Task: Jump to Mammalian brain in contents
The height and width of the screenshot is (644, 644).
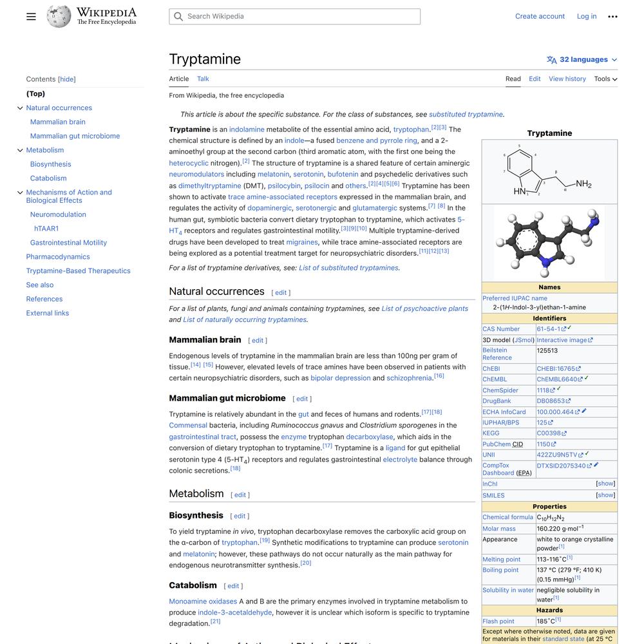Action: (x=57, y=122)
